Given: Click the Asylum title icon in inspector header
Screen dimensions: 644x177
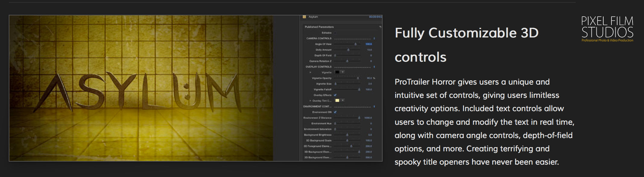Looking at the screenshot, I should coord(305,17).
